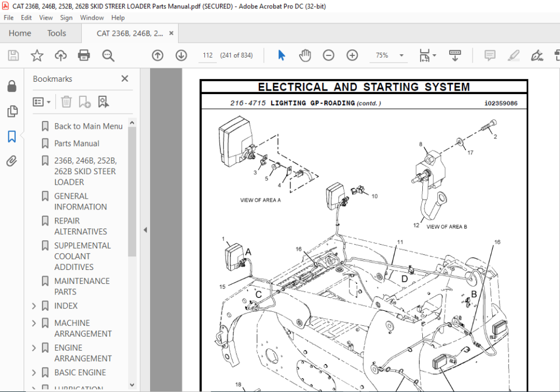This screenshot has width=560, height=392.
Task: Go to previous page arrow
Action: 157,55
